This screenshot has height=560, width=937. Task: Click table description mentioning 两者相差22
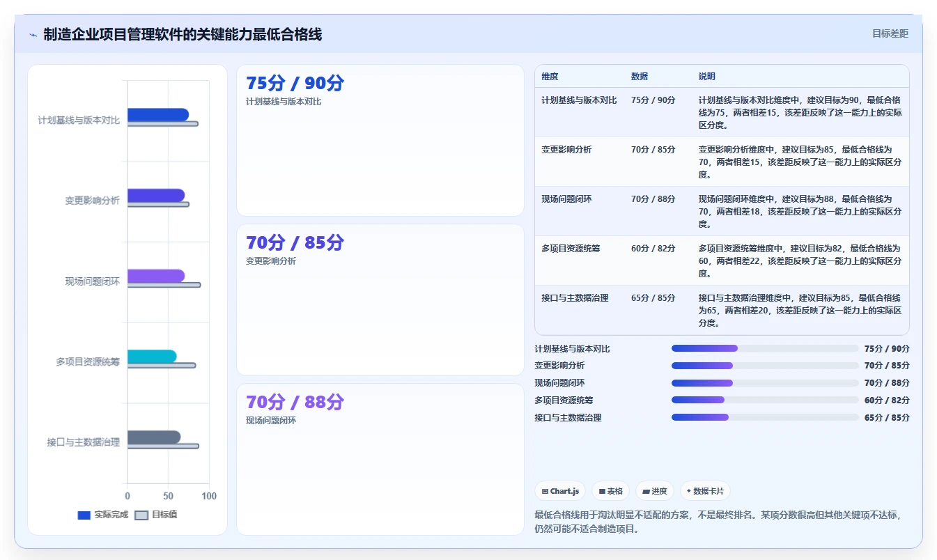[800, 261]
